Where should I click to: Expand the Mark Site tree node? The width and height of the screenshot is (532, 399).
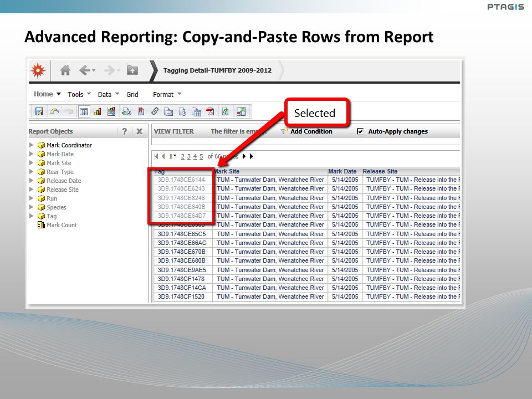coord(31,162)
